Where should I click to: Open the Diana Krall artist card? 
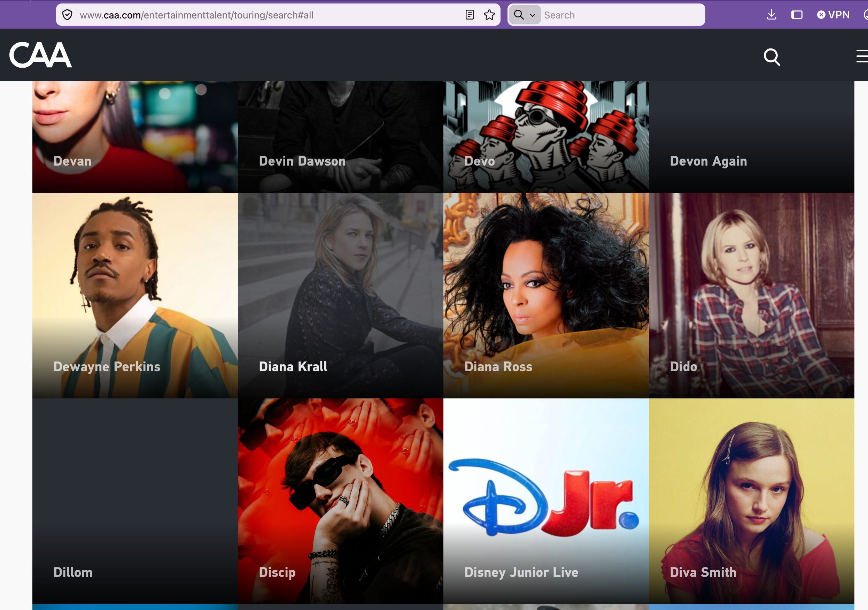341,296
